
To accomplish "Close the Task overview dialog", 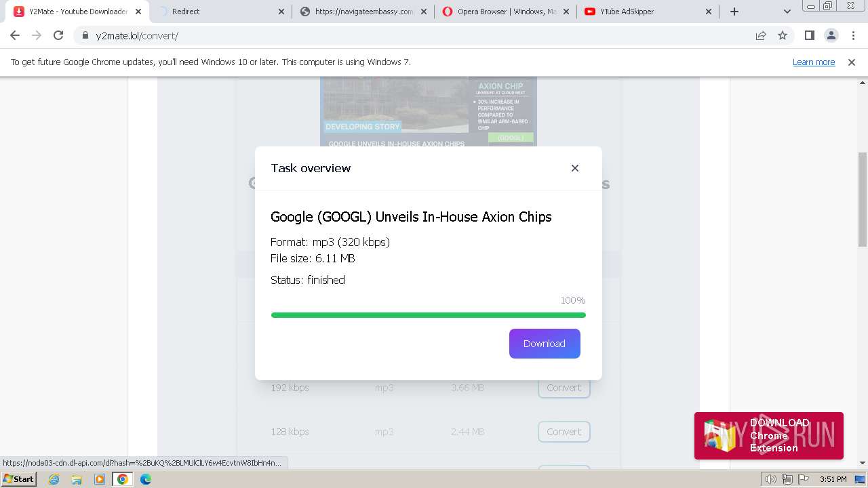I will (575, 168).
